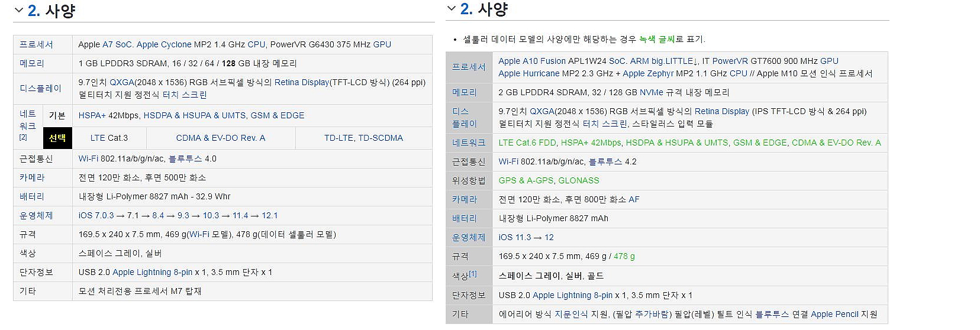Click Wi-Fi link before 블루투스 4.0
The width and height of the screenshot is (980, 330).
pos(88,158)
